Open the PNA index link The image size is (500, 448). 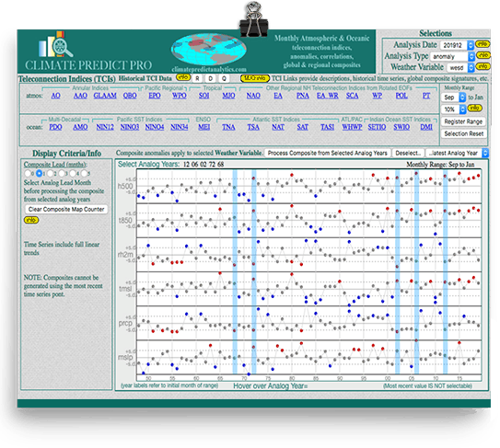pos(303,96)
